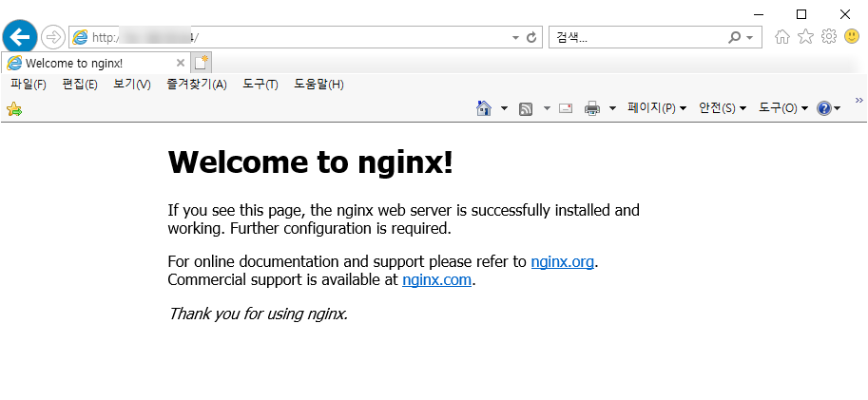Expand the dropdown next to command bar Home

point(504,108)
